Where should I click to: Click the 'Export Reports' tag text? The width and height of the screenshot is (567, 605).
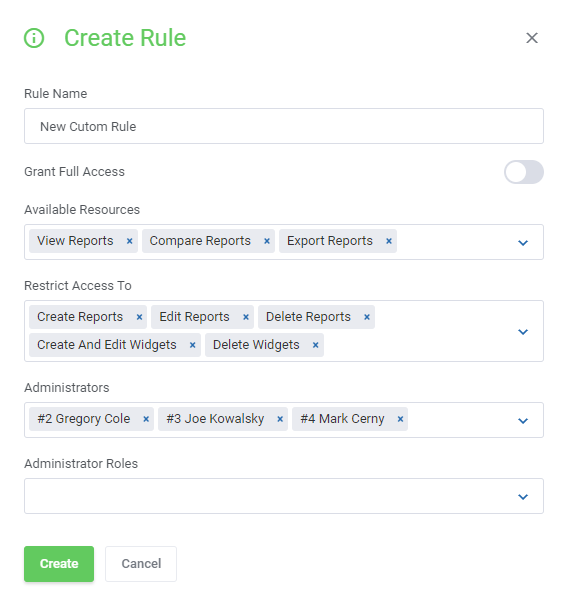[x=330, y=241]
